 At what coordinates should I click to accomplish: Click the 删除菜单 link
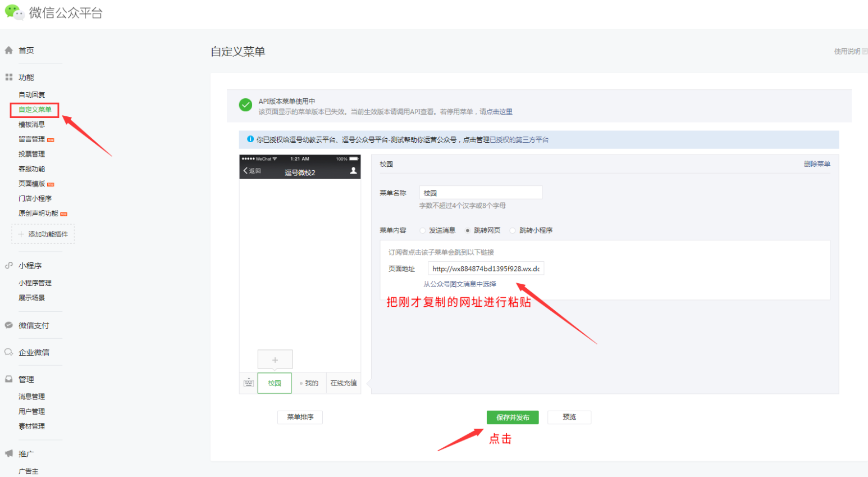(x=817, y=163)
